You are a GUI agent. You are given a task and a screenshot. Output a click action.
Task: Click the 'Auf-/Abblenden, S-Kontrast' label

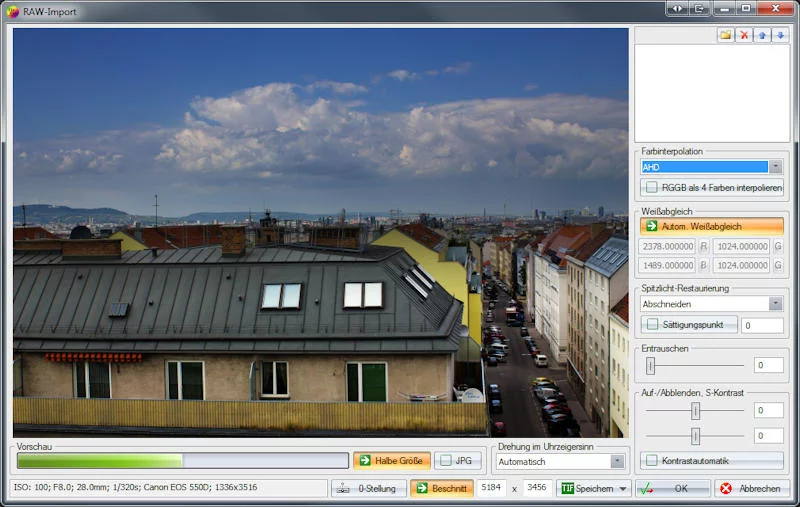pos(692,393)
